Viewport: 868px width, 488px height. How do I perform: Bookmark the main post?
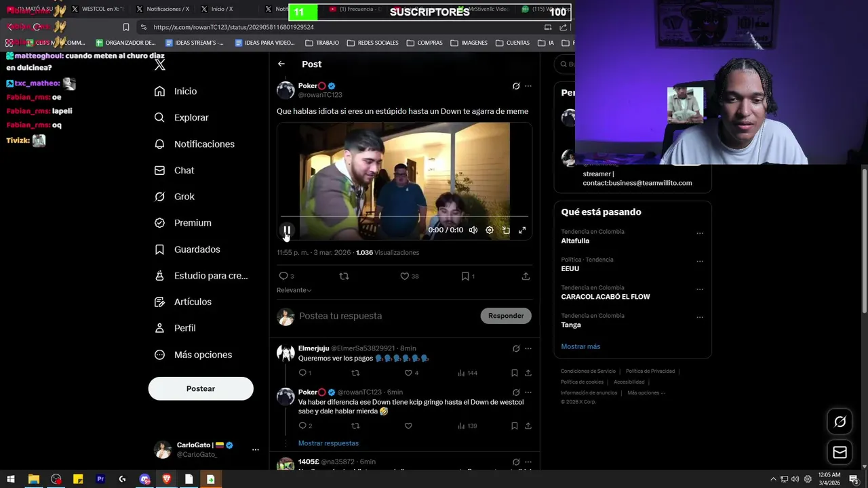click(x=465, y=276)
